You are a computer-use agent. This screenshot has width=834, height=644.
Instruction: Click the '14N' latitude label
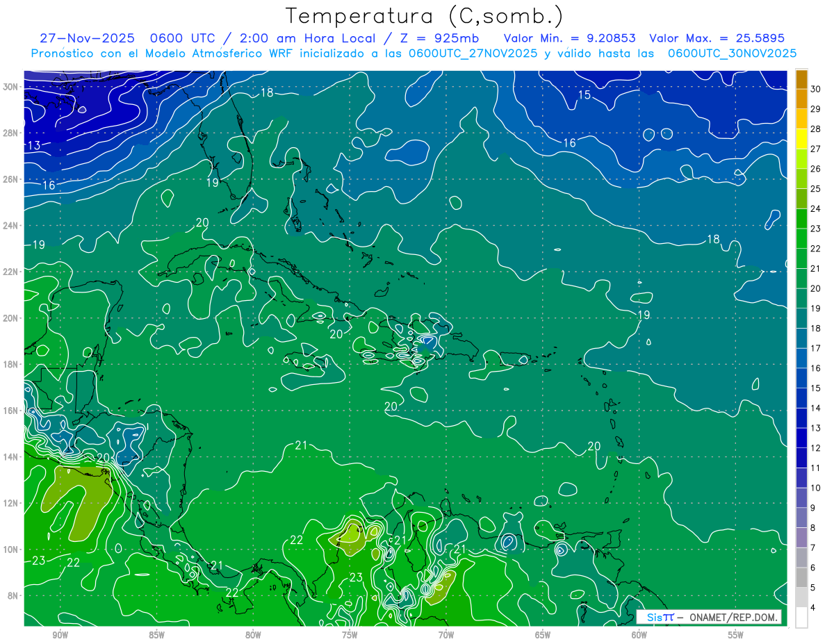pos(10,456)
